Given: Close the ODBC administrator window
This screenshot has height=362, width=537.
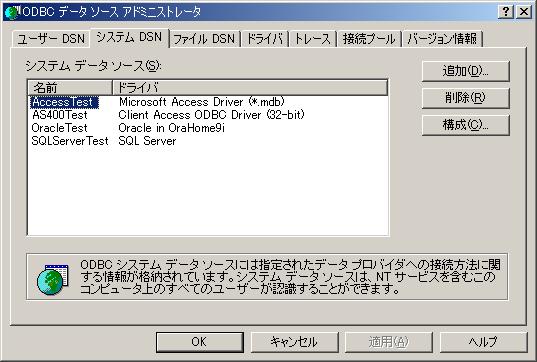Looking at the screenshot, I should [x=524, y=12].
